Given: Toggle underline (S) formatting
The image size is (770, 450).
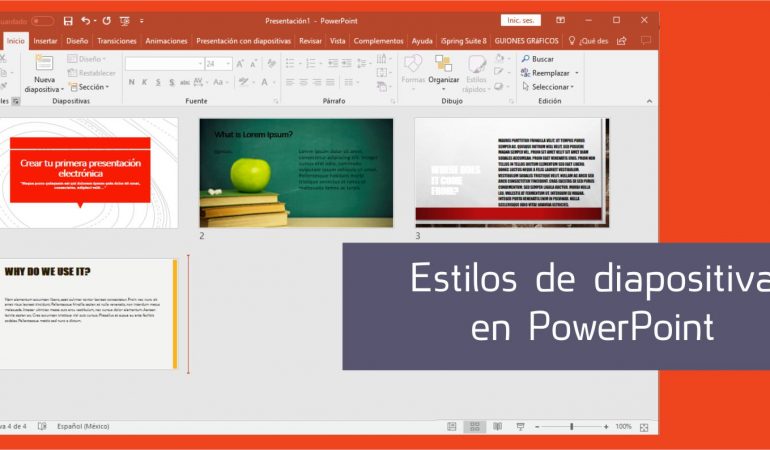Looking at the screenshot, I should (x=158, y=82).
